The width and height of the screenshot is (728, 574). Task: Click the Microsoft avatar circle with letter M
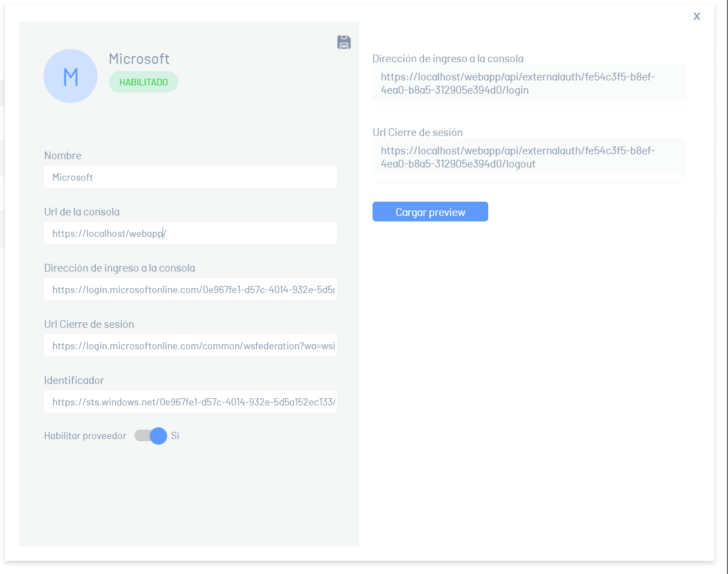click(x=71, y=76)
